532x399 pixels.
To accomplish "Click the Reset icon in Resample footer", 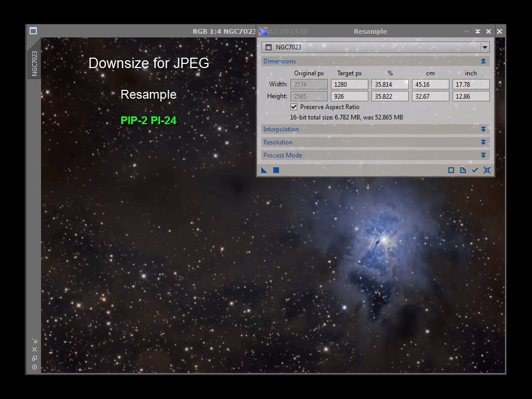I will (x=487, y=170).
